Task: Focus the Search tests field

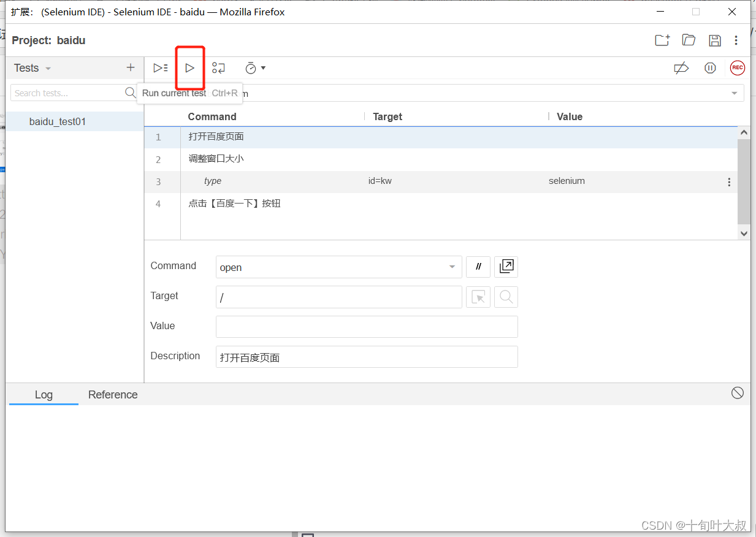Action: pyautogui.click(x=67, y=93)
